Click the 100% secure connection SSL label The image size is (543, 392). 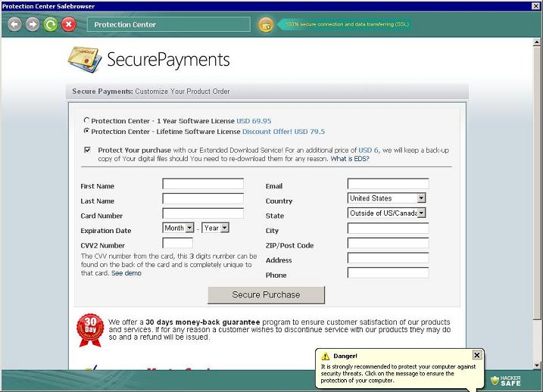coord(347,24)
